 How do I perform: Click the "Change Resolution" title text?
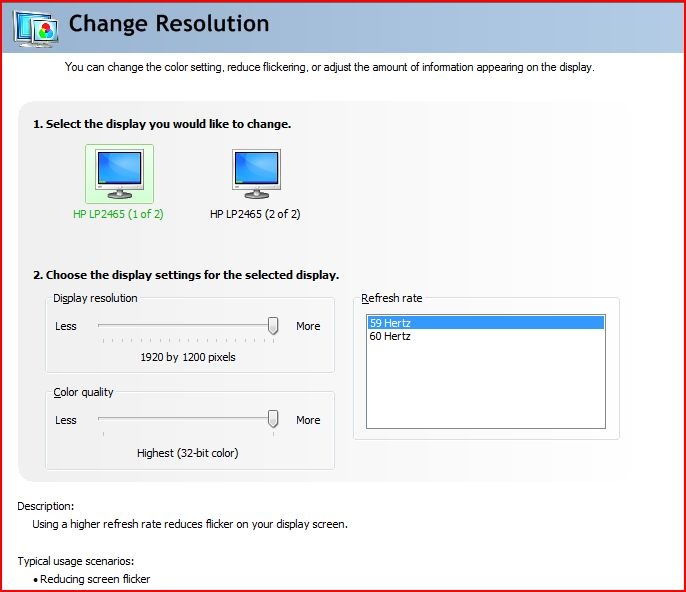point(169,24)
